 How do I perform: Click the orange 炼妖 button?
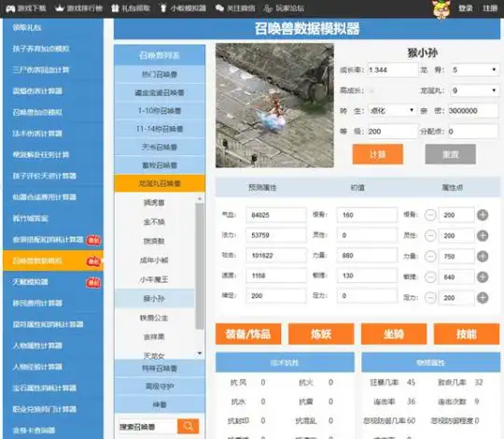click(x=321, y=333)
